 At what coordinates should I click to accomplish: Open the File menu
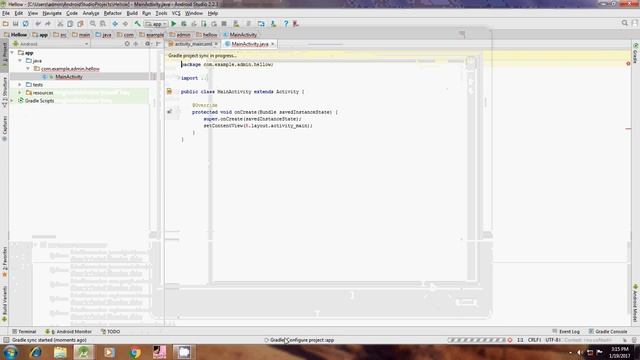tap(6, 13)
